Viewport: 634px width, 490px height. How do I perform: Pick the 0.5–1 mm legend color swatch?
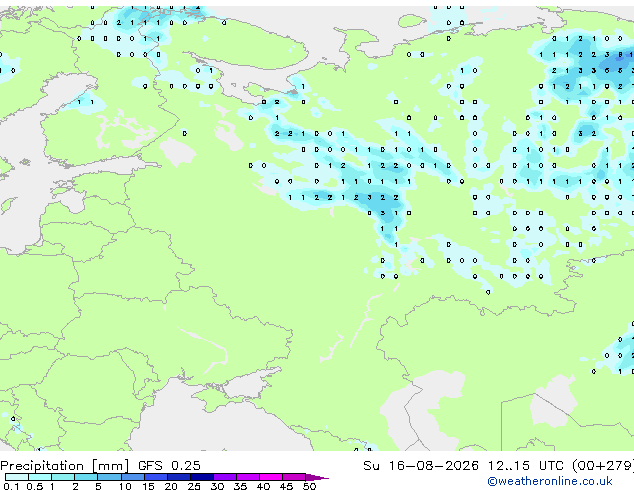click(x=40, y=477)
